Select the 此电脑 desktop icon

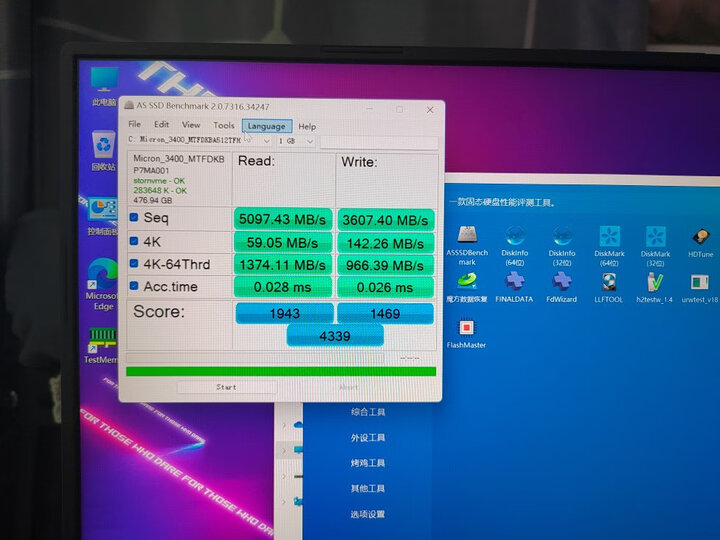tap(104, 87)
